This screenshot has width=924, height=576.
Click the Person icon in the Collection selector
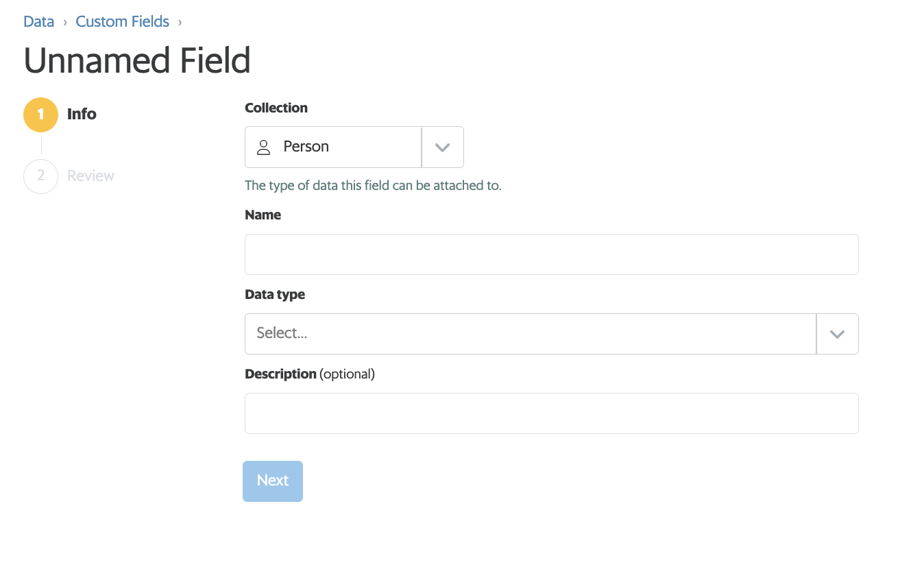264,147
